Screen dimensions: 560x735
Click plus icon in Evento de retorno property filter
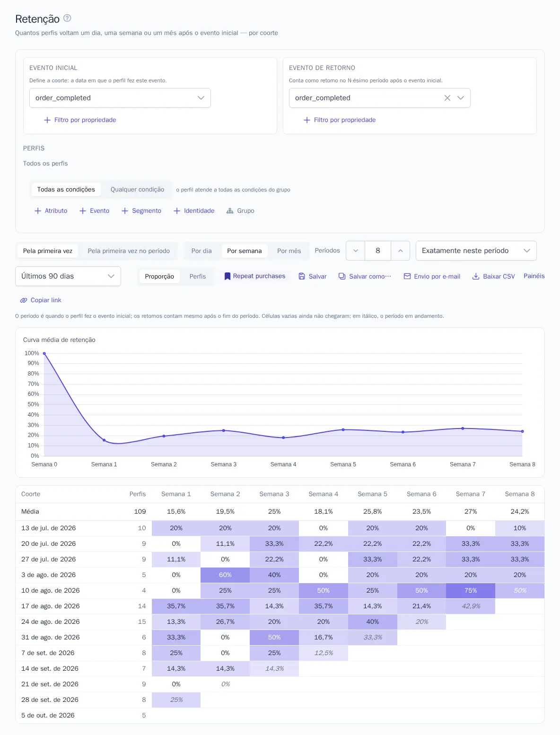(307, 120)
